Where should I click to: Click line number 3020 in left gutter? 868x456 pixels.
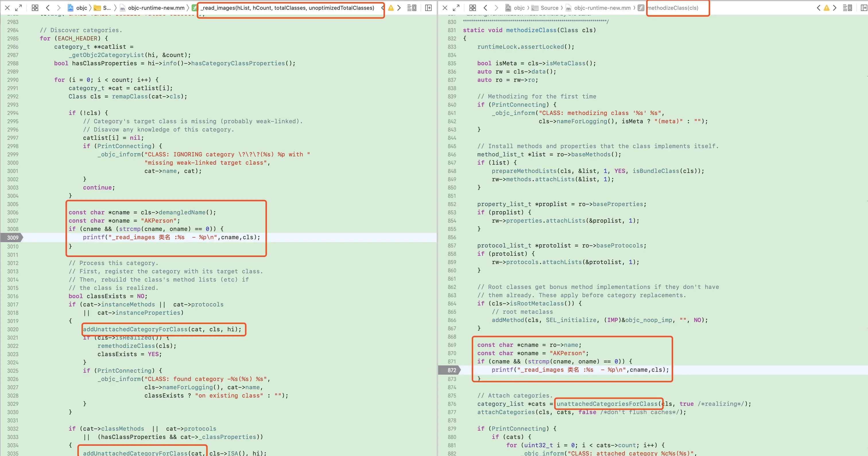(x=13, y=329)
